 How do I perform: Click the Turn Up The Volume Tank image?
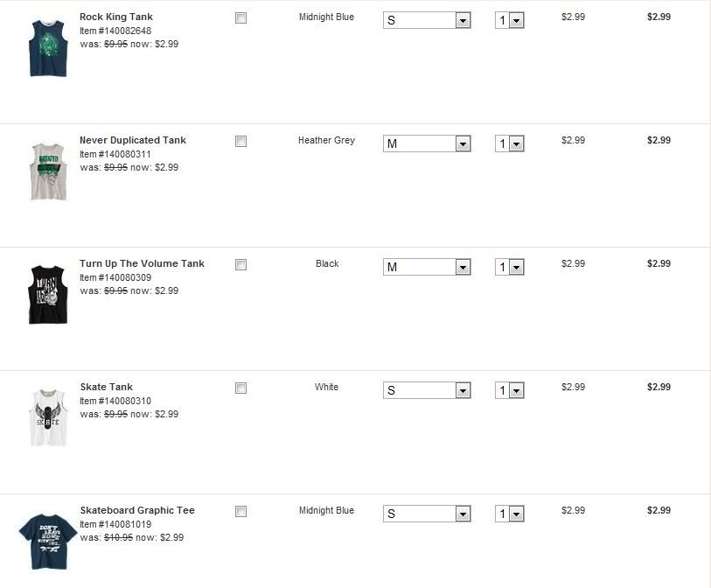47,294
